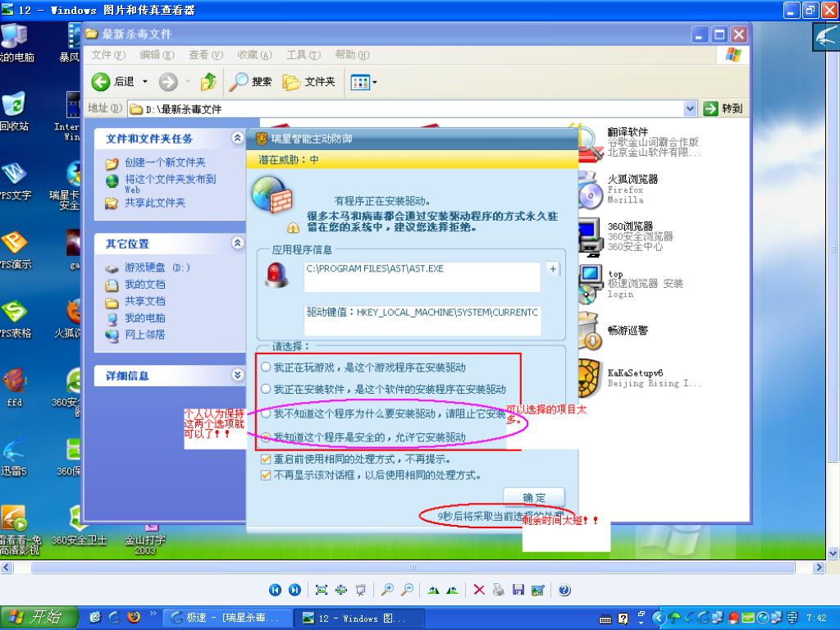Click the 共享此文件夹 link
Screen dimensions: 840x630
coord(155,203)
